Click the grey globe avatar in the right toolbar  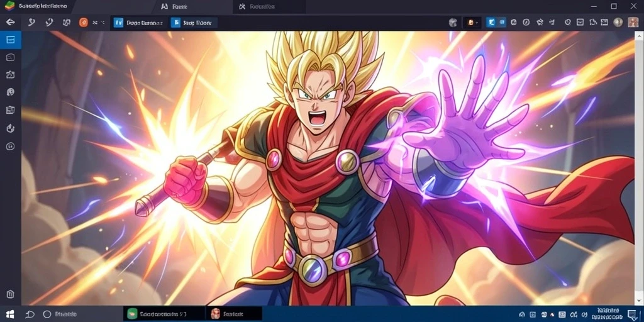453,22
